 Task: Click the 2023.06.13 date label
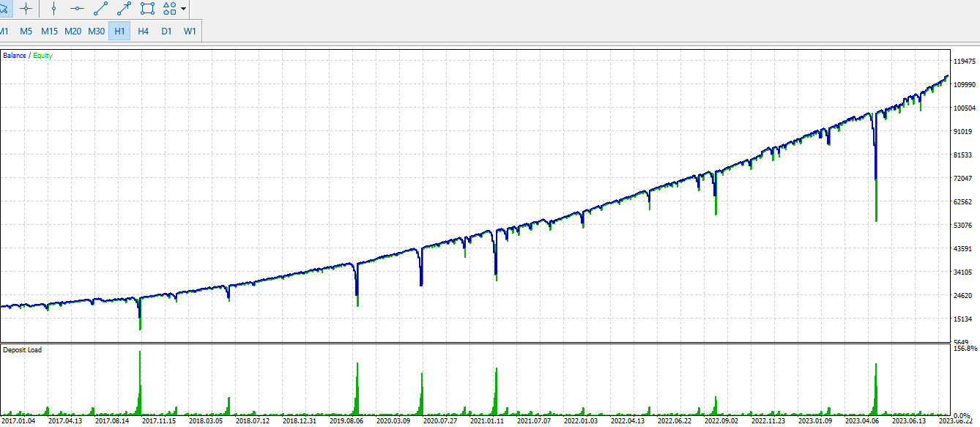pos(909,421)
